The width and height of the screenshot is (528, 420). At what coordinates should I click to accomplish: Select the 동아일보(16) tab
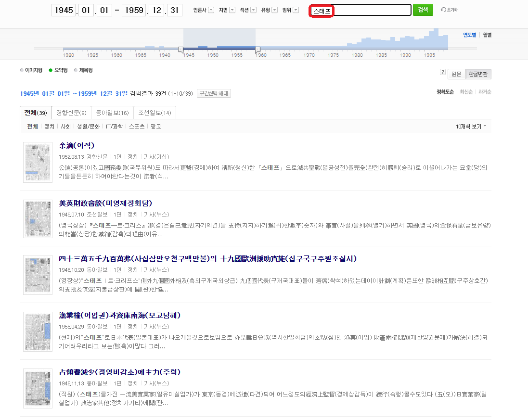coord(112,113)
